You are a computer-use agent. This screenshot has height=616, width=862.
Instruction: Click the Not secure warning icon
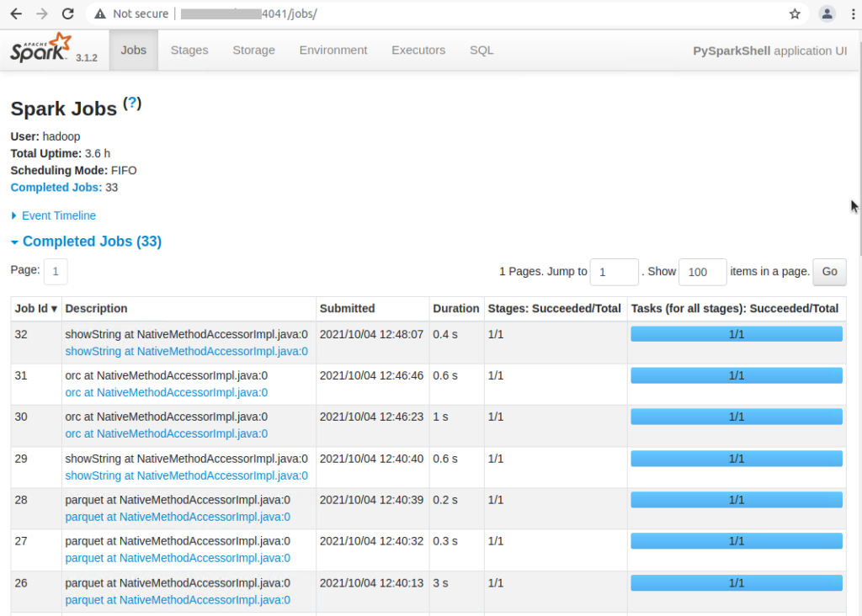(x=100, y=14)
